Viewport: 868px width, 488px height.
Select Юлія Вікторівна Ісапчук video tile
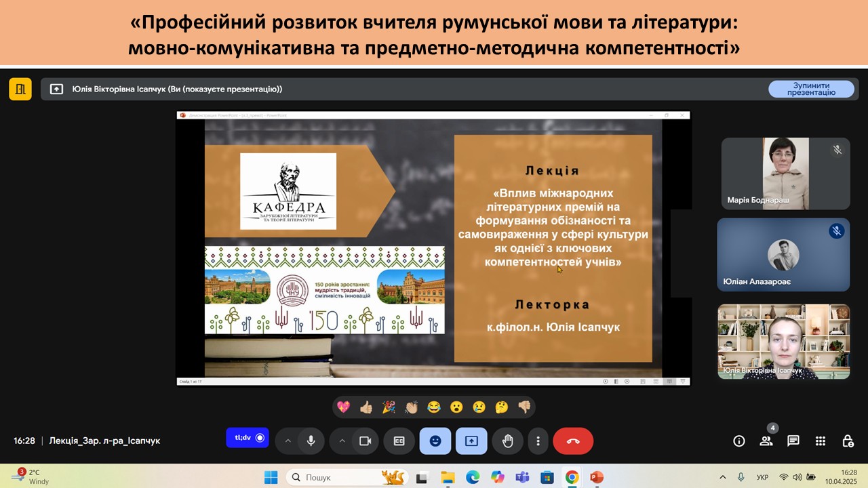tap(783, 341)
